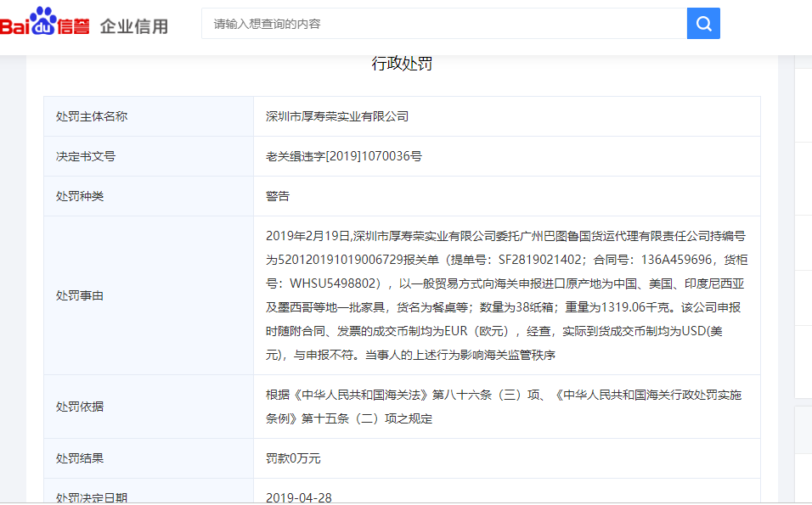Select the result value 罚款0万元
This screenshot has height=505, width=812.
(293, 458)
